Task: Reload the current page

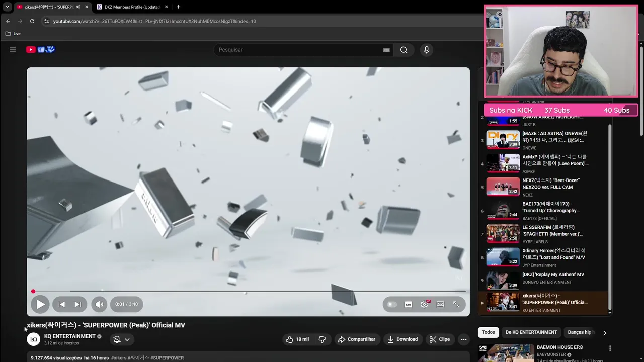Action: [x=32, y=21]
